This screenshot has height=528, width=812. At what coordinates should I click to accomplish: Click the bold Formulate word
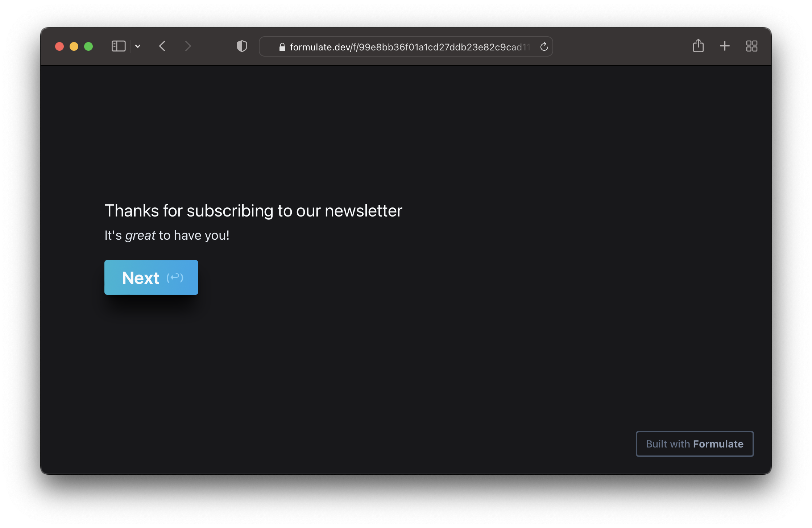click(x=718, y=444)
